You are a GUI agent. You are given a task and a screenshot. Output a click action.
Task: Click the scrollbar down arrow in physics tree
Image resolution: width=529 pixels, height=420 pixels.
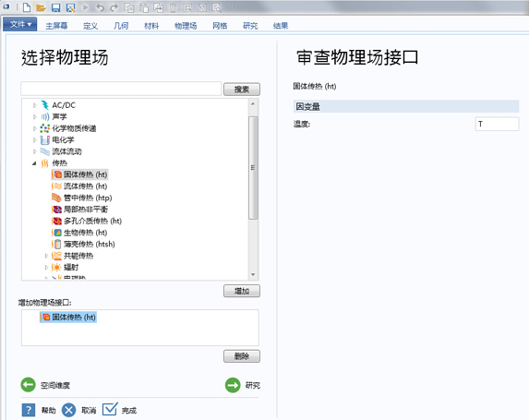coord(253,274)
